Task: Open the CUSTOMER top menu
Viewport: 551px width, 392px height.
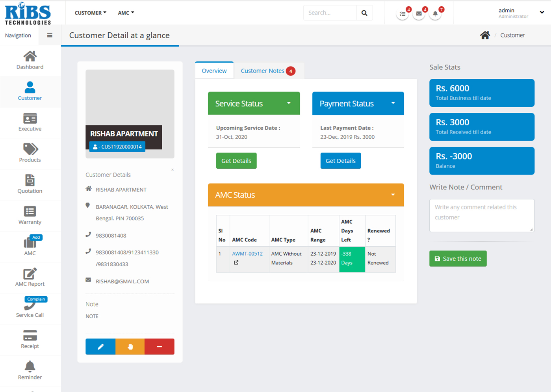Action: 90,13
